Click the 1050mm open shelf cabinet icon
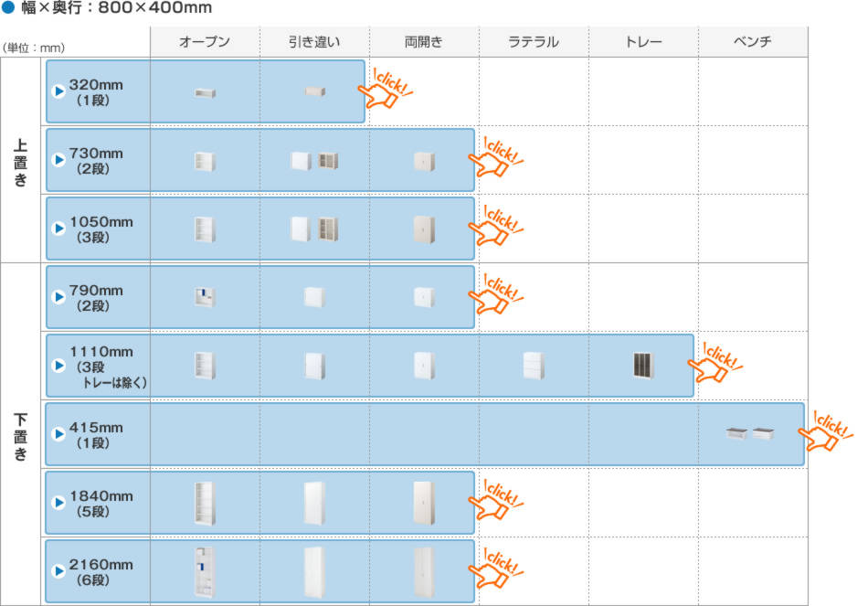Screen dimensions: 868x606 pos(205,229)
